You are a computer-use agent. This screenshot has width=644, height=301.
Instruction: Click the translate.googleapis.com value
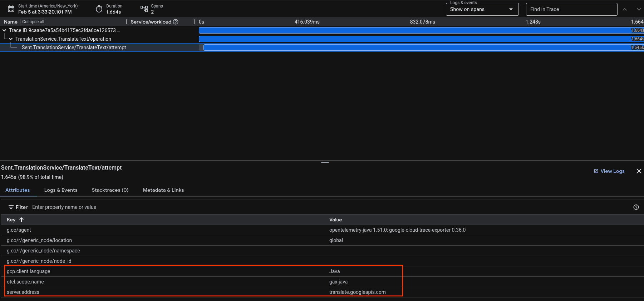click(358, 292)
